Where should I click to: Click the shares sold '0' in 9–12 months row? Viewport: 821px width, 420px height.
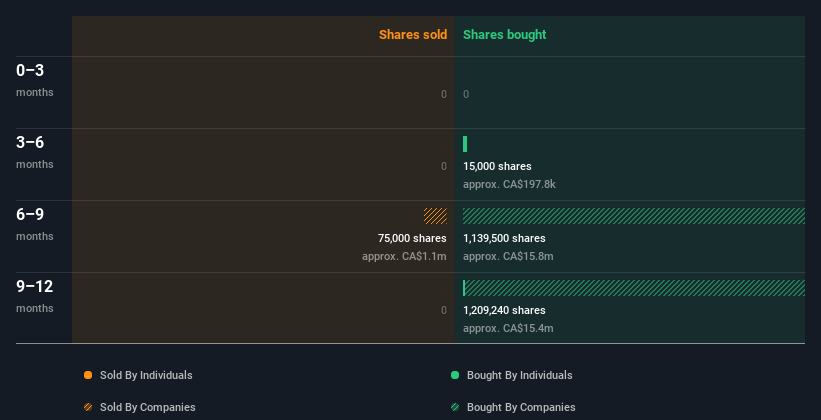tap(443, 311)
